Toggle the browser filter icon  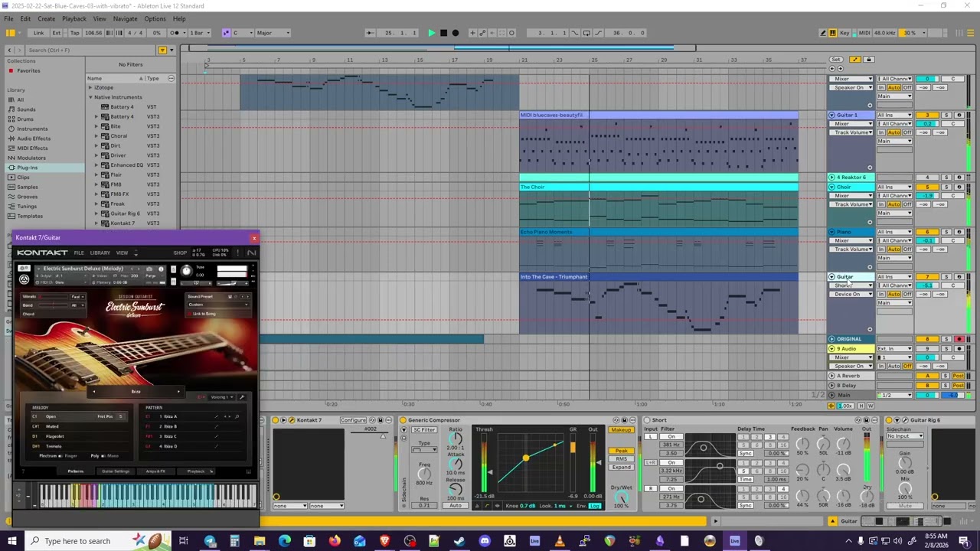162,50
